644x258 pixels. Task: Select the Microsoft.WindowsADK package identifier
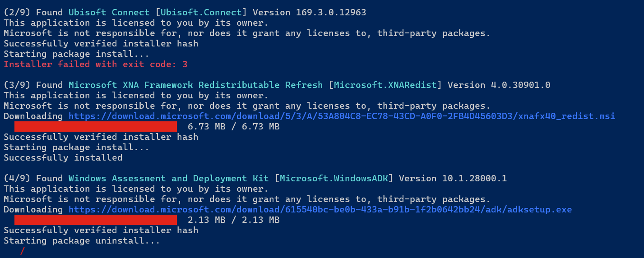[x=334, y=179]
